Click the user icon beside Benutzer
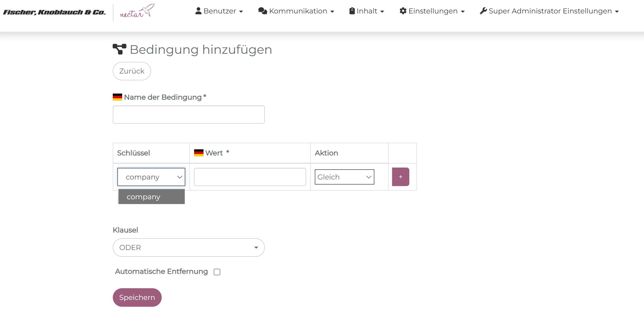 (198, 11)
